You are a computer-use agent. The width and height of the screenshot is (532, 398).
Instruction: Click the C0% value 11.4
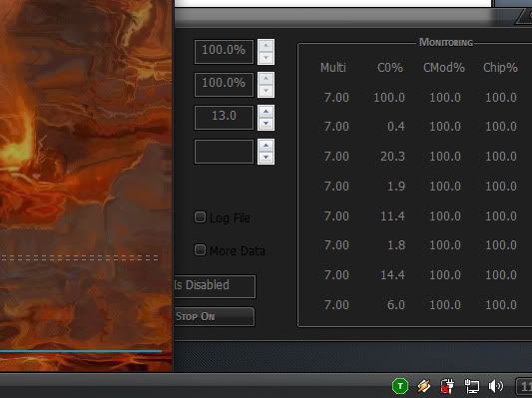click(392, 215)
